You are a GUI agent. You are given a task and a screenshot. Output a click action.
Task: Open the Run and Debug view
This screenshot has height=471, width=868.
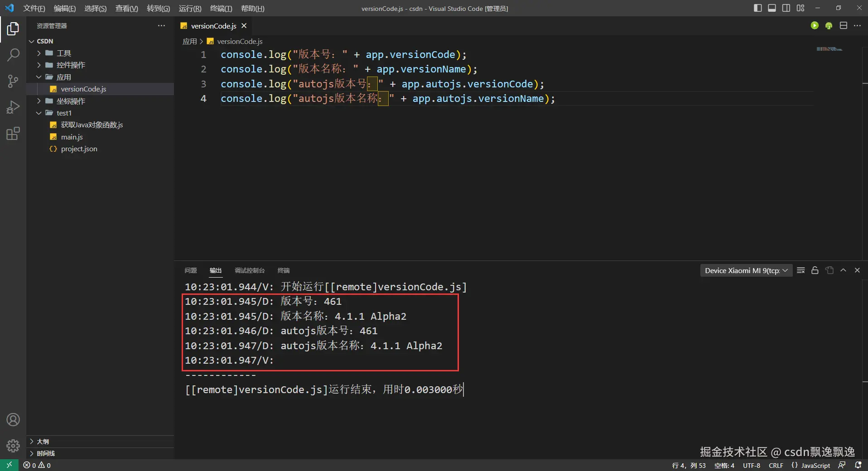pyautogui.click(x=13, y=107)
